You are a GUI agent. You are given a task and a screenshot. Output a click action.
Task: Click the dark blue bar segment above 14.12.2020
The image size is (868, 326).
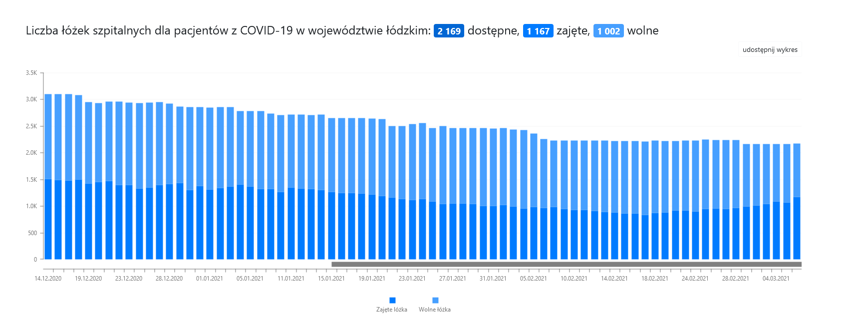point(48,219)
